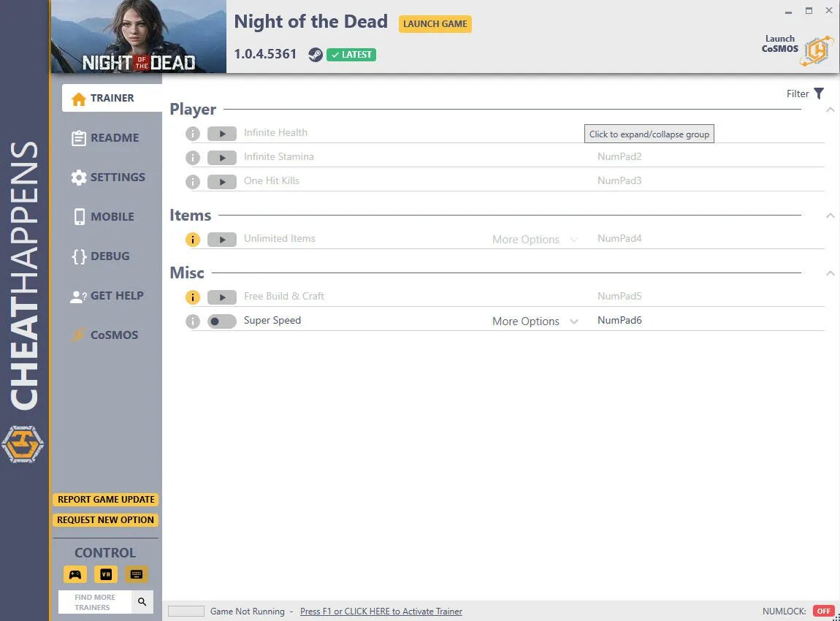Show Free Build & Craft info notice
Viewport: 840px width, 621px height.
point(192,297)
